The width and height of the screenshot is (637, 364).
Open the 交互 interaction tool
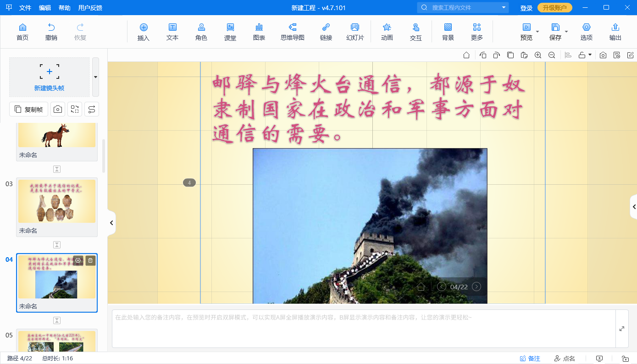416,32
